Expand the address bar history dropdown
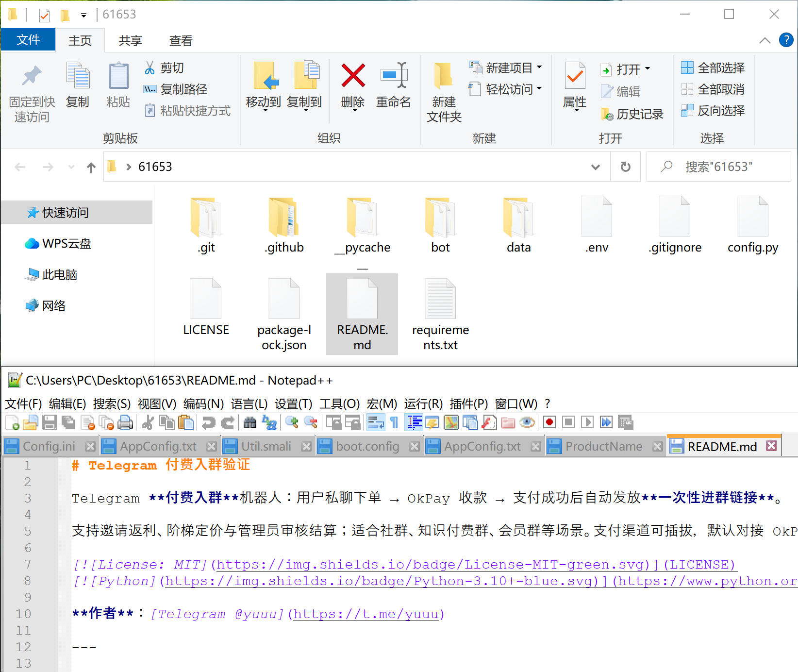Viewport: 798px width, 672px height. pyautogui.click(x=595, y=167)
